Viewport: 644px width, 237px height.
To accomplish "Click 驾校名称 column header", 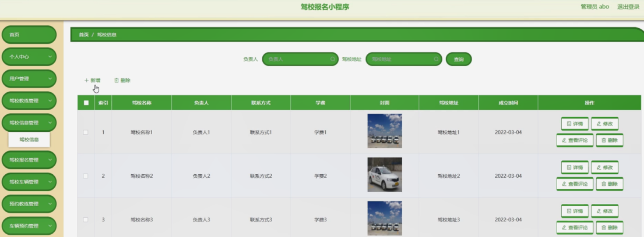I will pos(141,103).
